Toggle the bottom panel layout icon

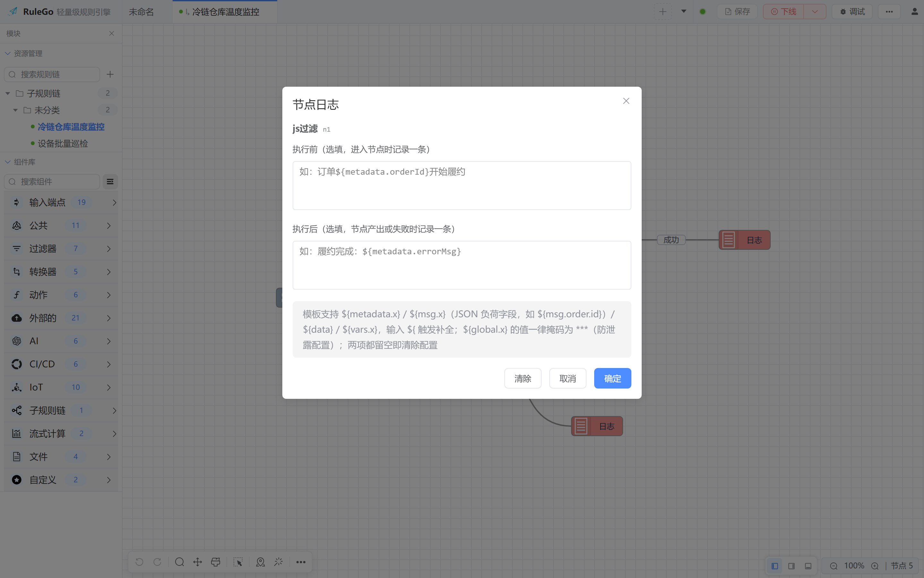(x=808, y=566)
